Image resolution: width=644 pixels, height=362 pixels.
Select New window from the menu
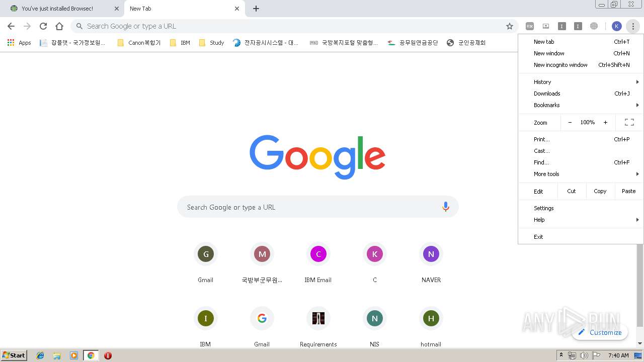[581, 53]
